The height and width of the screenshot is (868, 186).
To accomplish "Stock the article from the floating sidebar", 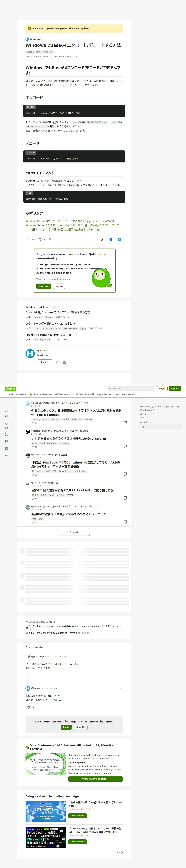I will tap(6, 423).
